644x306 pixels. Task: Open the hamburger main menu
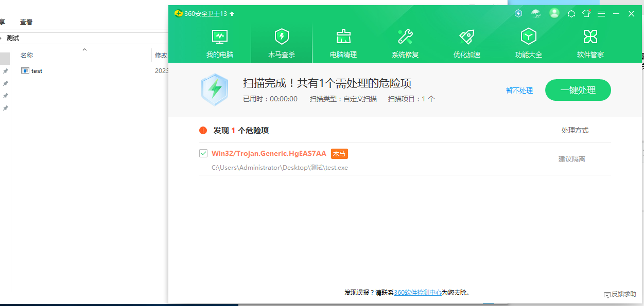[601, 13]
